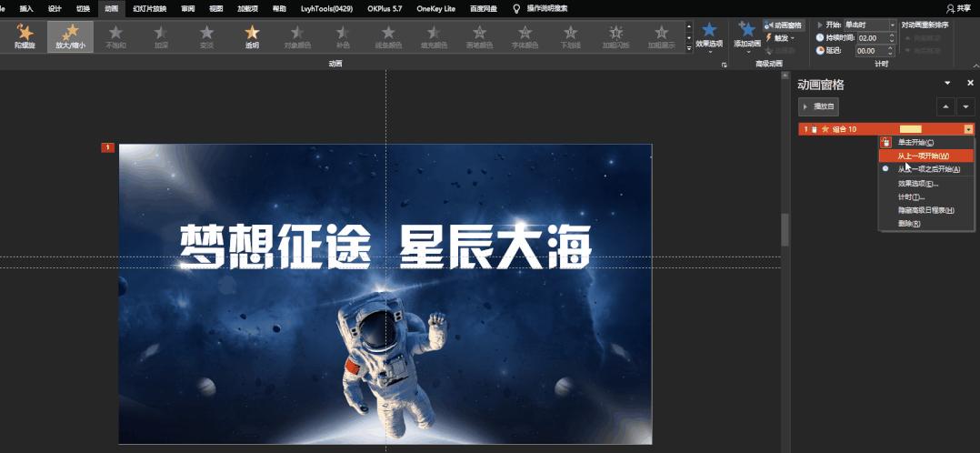The width and height of the screenshot is (980, 453).
Task: Choose the 线条颜色 line color effect
Action: click(388, 36)
